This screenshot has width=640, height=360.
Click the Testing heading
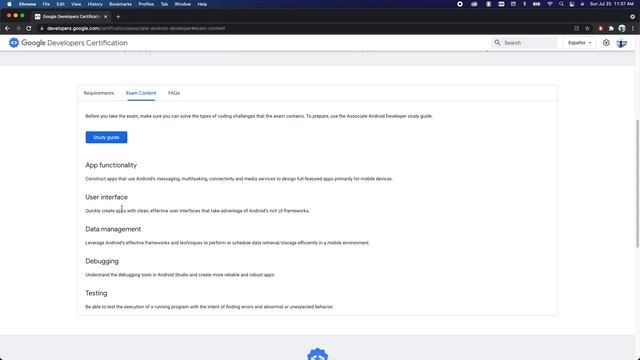click(x=96, y=293)
